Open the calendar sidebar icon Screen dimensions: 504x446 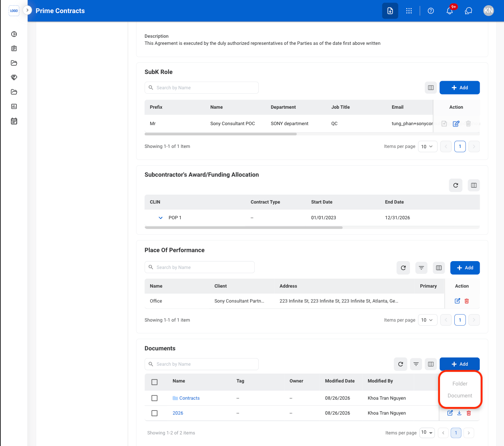[x=14, y=121]
